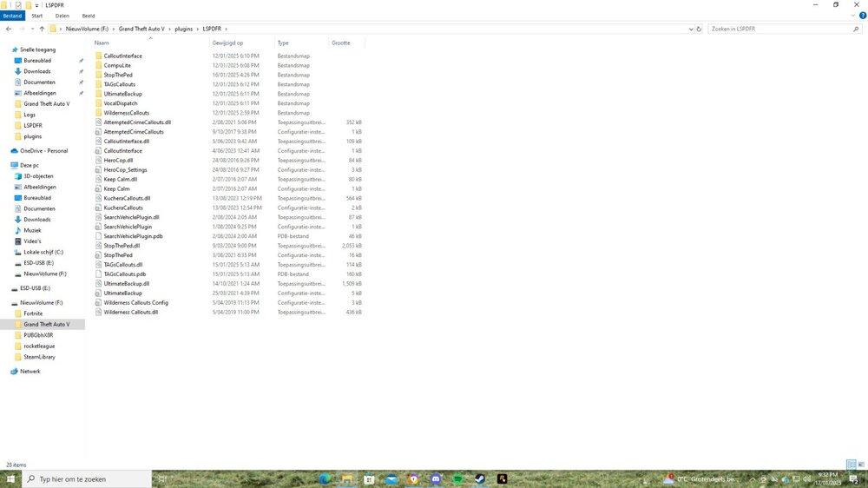Launch Steam from the taskbar
The width and height of the screenshot is (868, 488).
coord(480,479)
